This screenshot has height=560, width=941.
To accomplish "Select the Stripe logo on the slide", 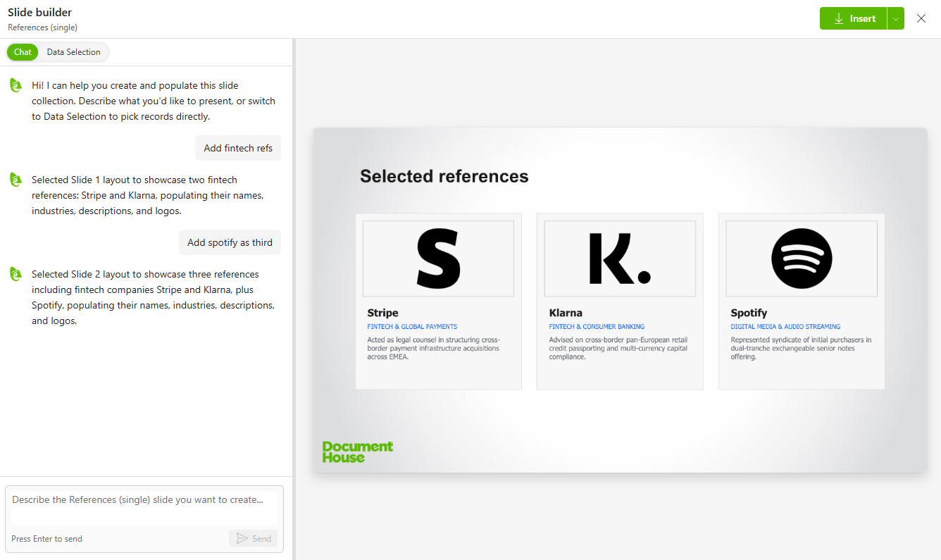I will (438, 259).
